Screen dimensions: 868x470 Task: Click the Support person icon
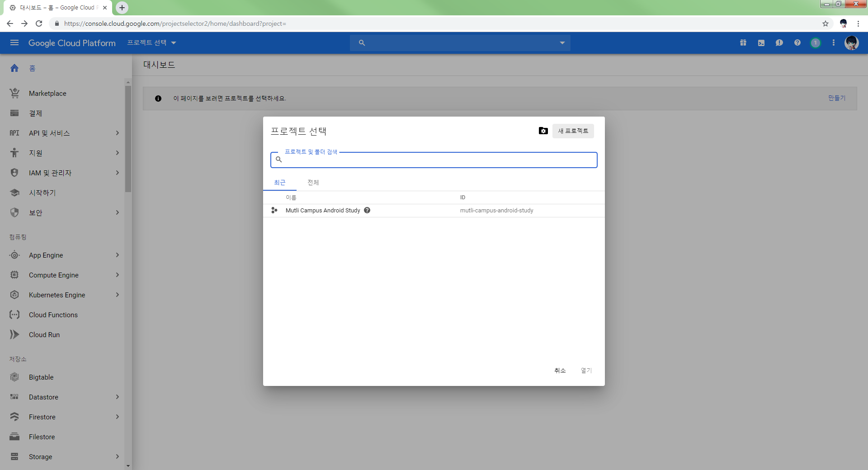(x=14, y=153)
